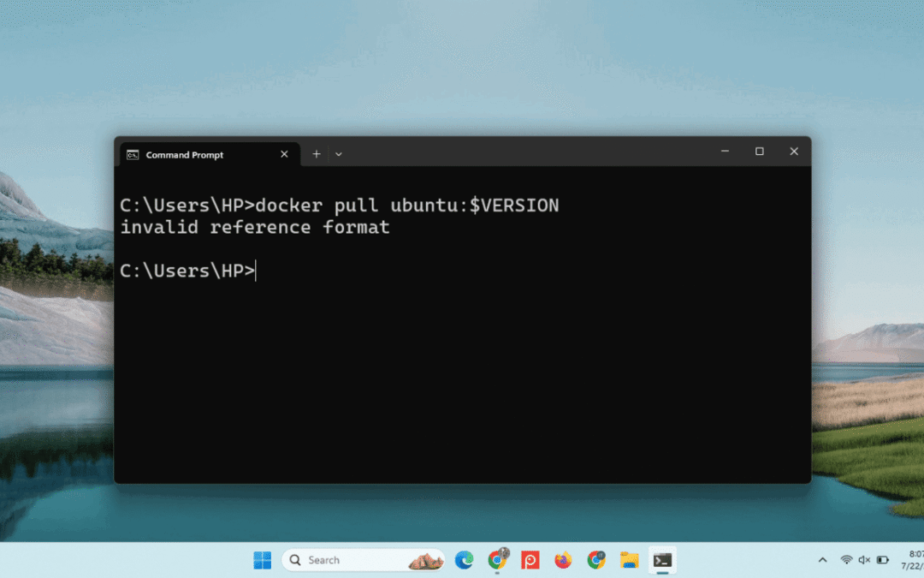Open the Start menu
924x578 pixels.
click(263, 559)
